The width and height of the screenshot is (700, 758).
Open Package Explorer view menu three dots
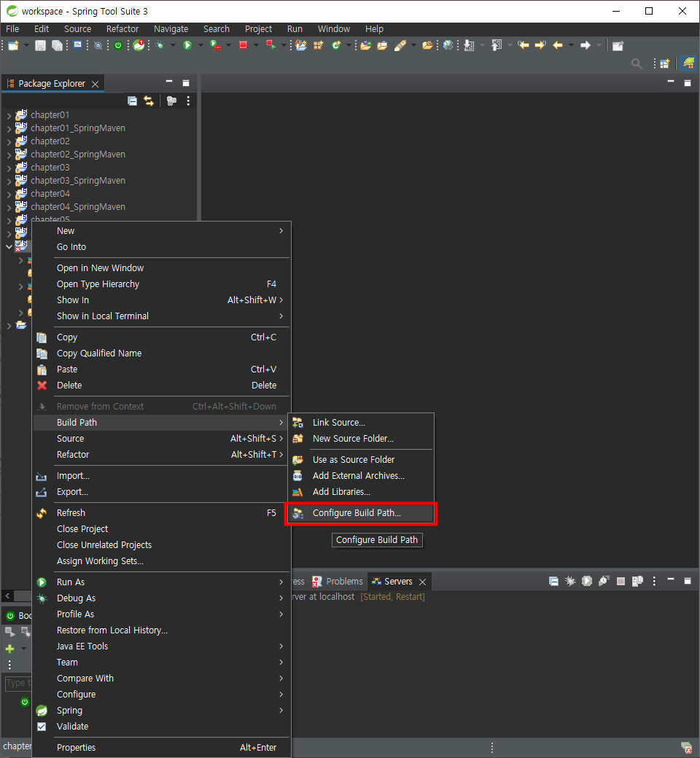(188, 101)
